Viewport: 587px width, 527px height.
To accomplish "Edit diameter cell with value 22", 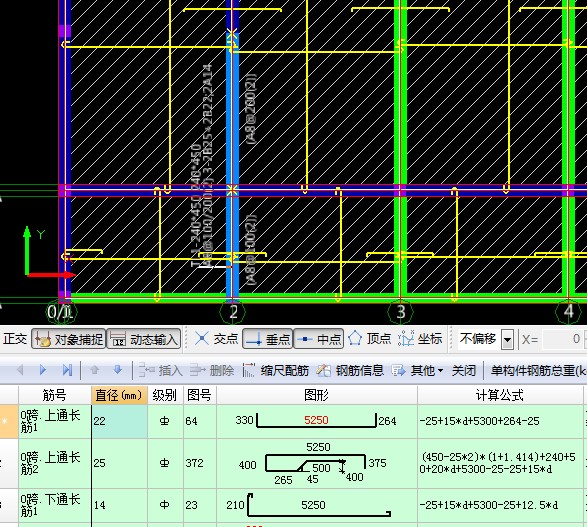I will [x=119, y=421].
